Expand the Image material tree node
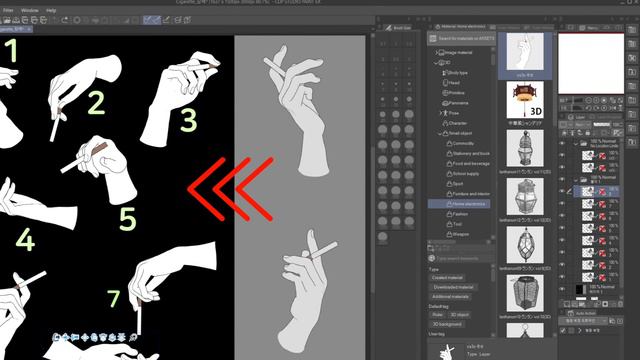Image resolution: width=640 pixels, height=360 pixels. click(437, 53)
